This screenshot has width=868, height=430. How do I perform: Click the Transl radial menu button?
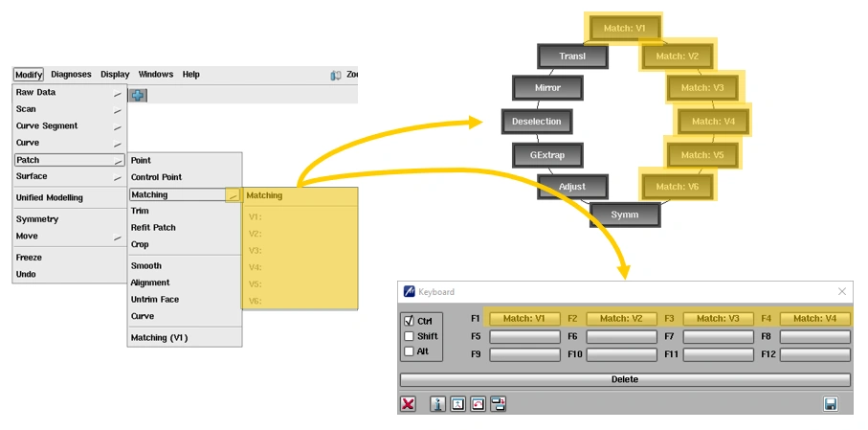point(572,56)
